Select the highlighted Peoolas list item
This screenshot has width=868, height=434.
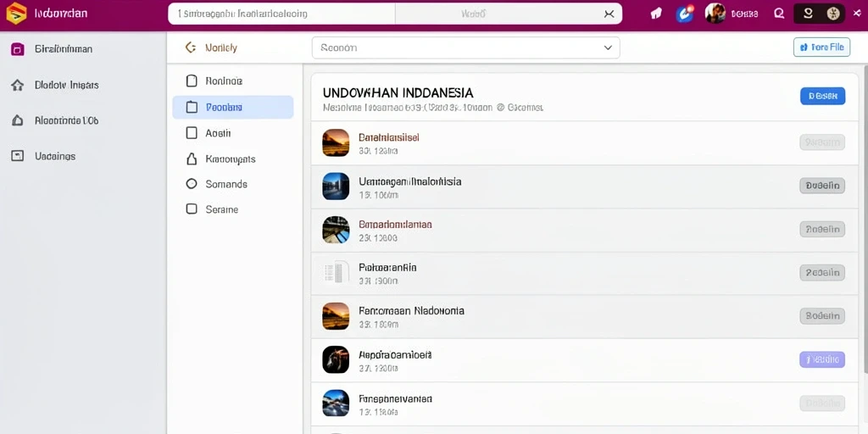232,108
